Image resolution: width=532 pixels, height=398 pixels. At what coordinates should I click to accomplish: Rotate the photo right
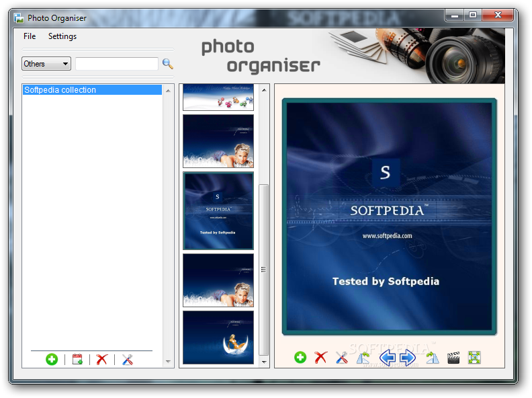coord(433,358)
